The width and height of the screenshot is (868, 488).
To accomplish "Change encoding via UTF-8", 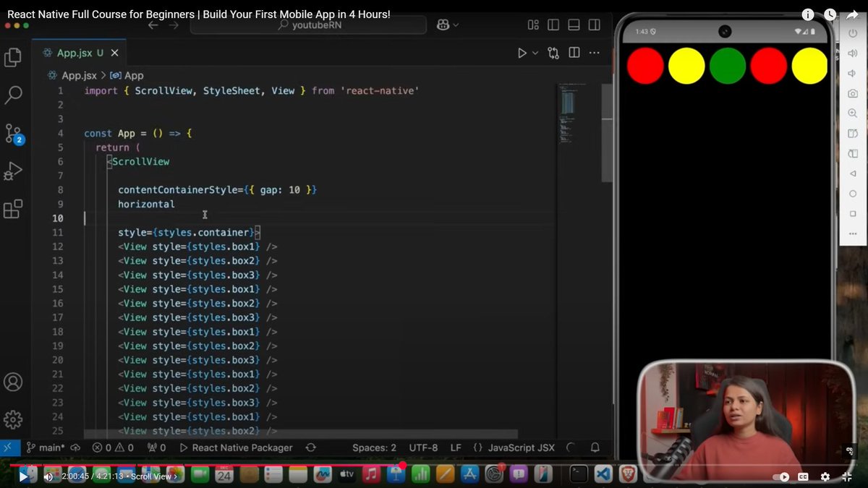I will [x=423, y=448].
